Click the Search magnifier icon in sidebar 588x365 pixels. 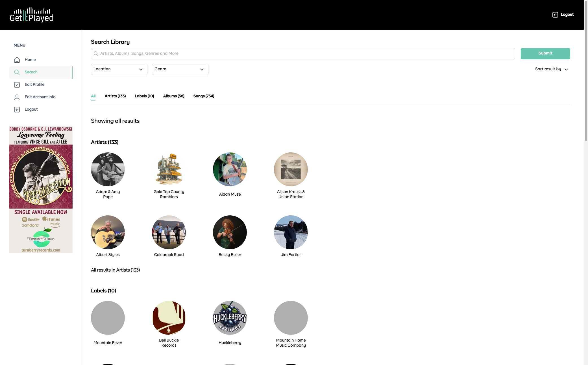tap(17, 72)
